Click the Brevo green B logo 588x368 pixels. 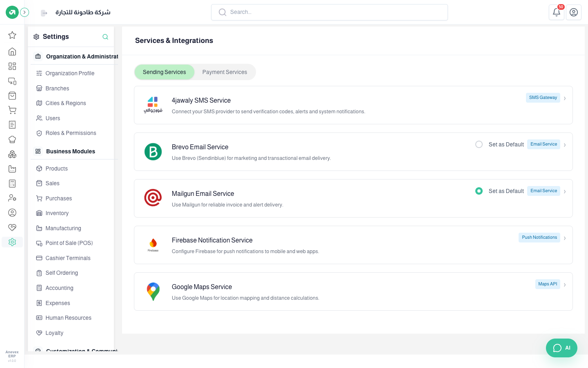pos(153,152)
